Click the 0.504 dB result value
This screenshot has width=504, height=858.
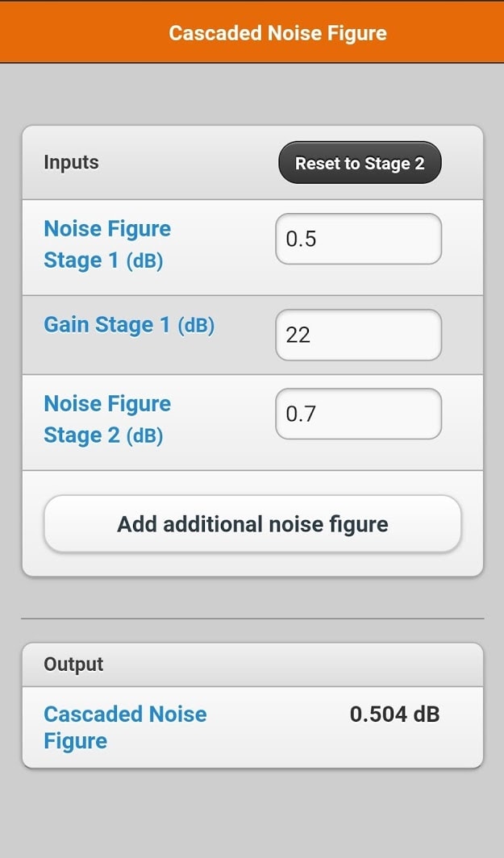(394, 714)
